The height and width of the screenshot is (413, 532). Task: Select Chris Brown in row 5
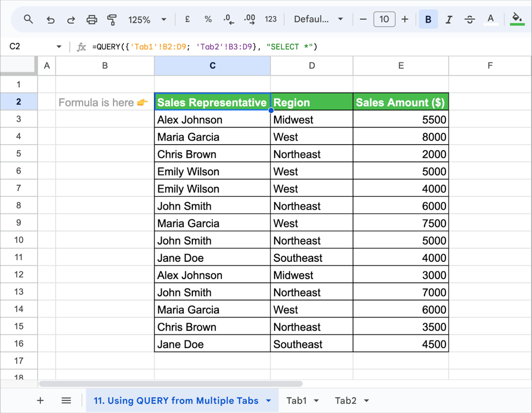(212, 154)
